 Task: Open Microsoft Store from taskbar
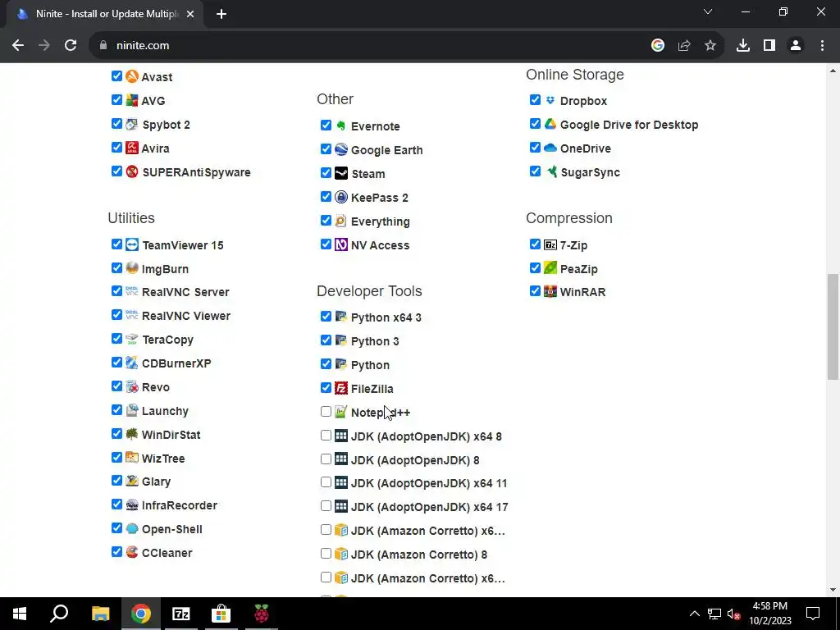coord(221,614)
